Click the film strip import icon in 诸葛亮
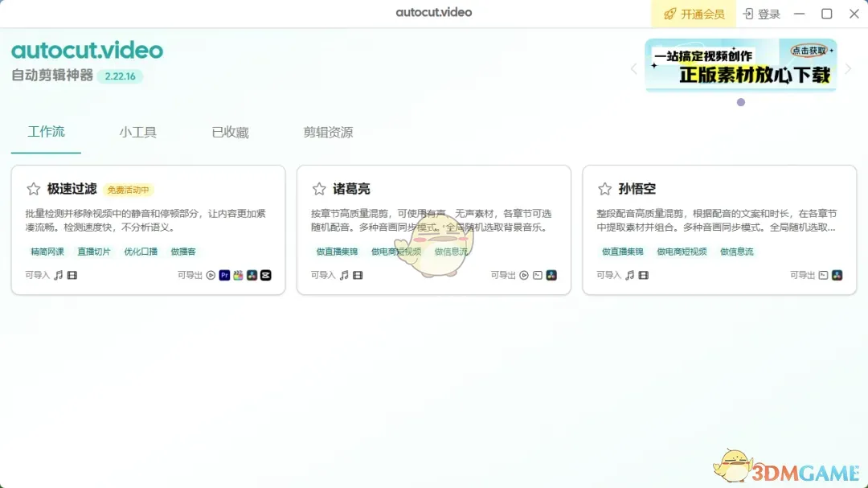This screenshot has width=868, height=488. [358, 275]
